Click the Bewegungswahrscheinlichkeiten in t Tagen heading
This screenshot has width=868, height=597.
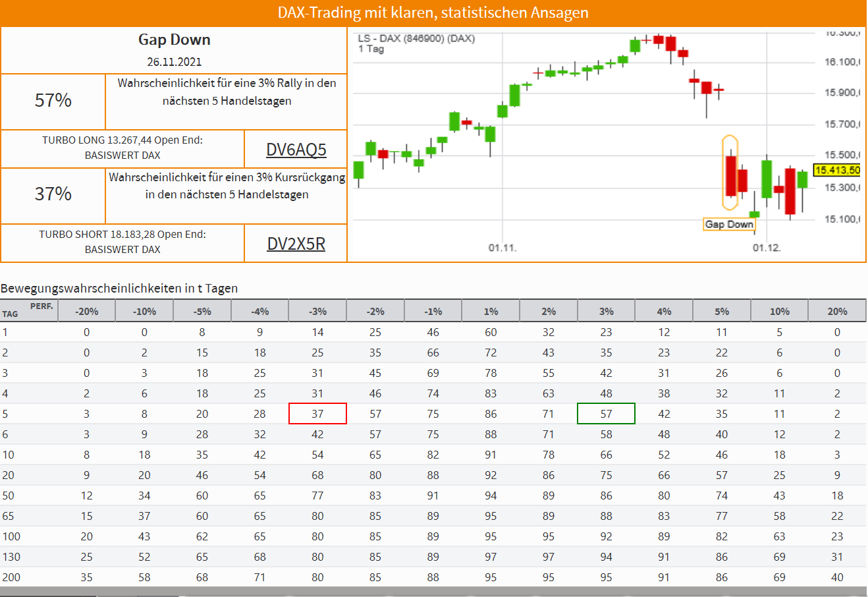point(119,289)
